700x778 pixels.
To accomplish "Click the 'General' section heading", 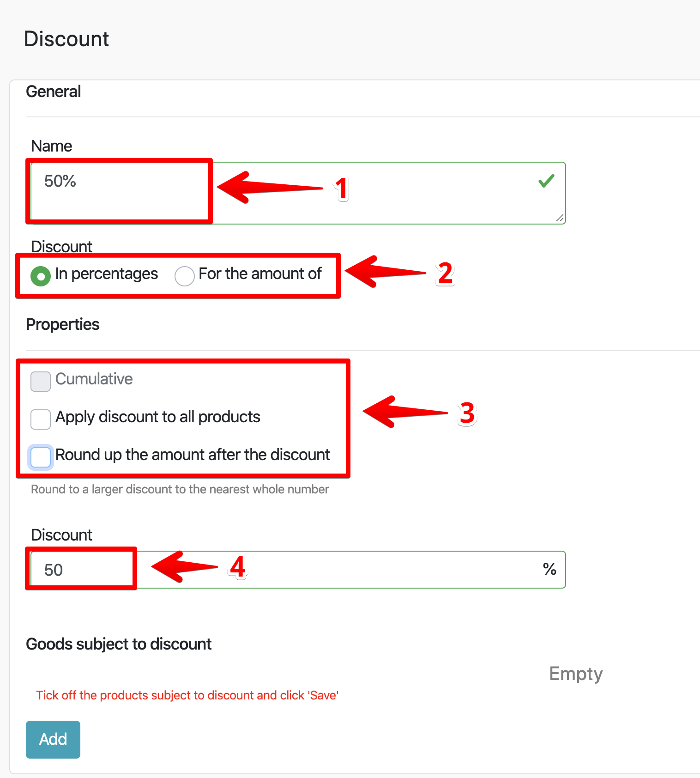I will tap(54, 91).
